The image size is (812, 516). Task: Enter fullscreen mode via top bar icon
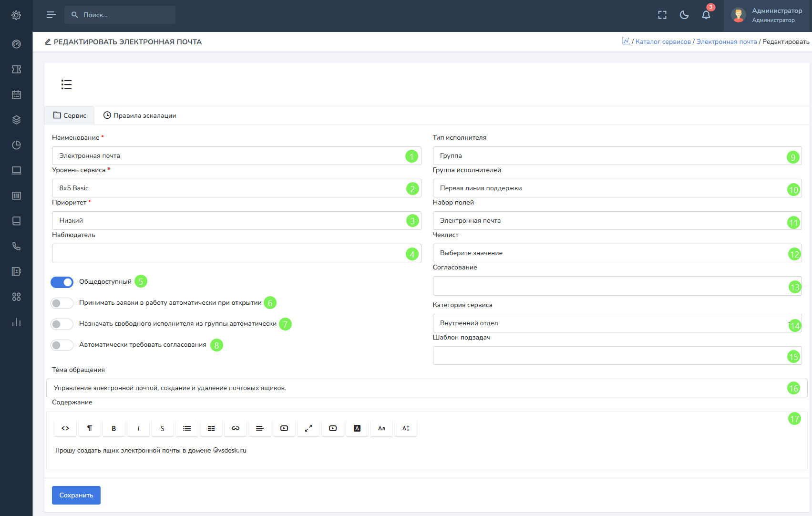tap(662, 15)
